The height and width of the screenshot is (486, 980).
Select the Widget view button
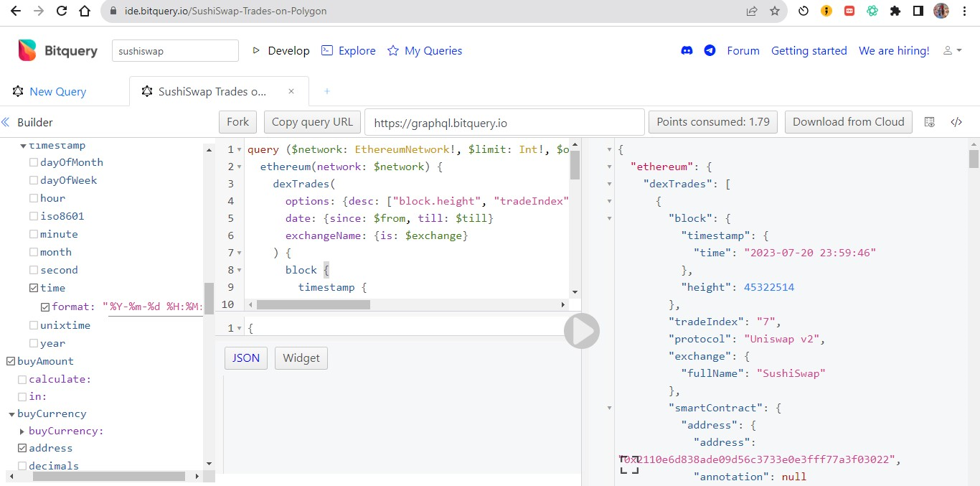pyautogui.click(x=301, y=358)
